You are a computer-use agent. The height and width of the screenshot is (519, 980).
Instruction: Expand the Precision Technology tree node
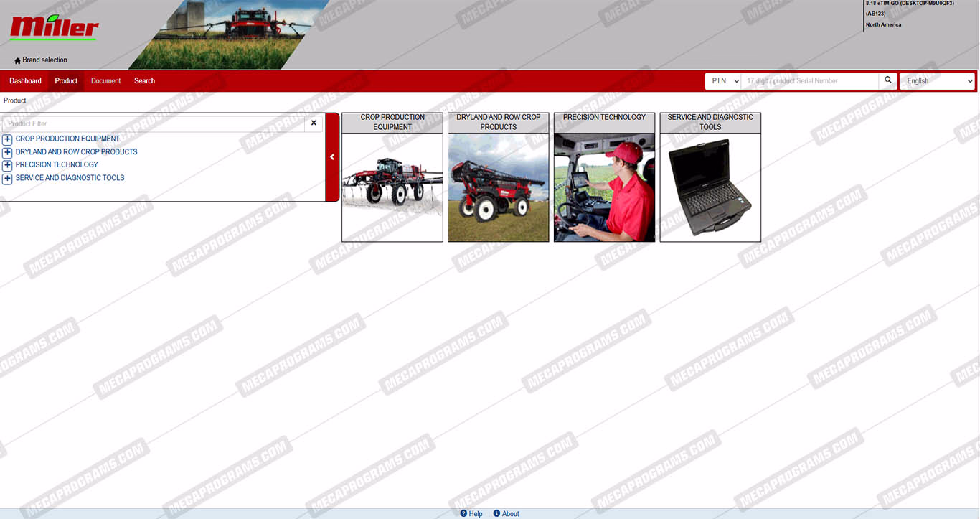click(7, 165)
